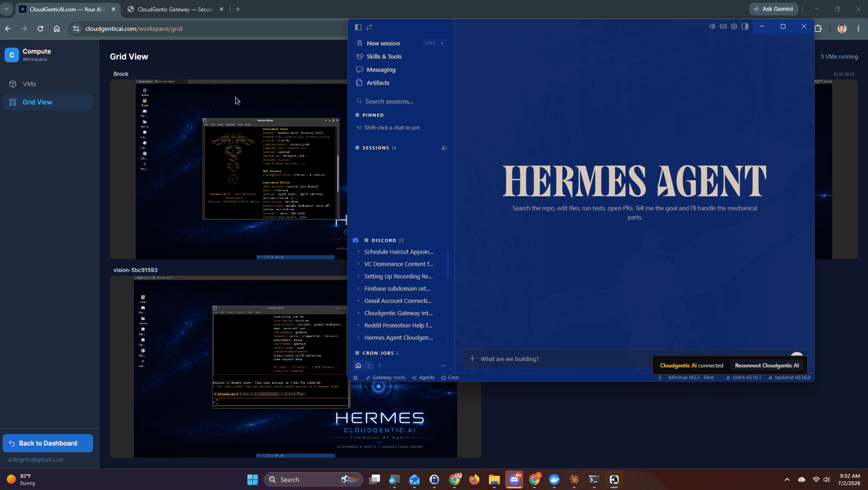Image resolution: width=868 pixels, height=490 pixels.
Task: Collapse the DISCORD sessions group
Action: click(x=384, y=241)
